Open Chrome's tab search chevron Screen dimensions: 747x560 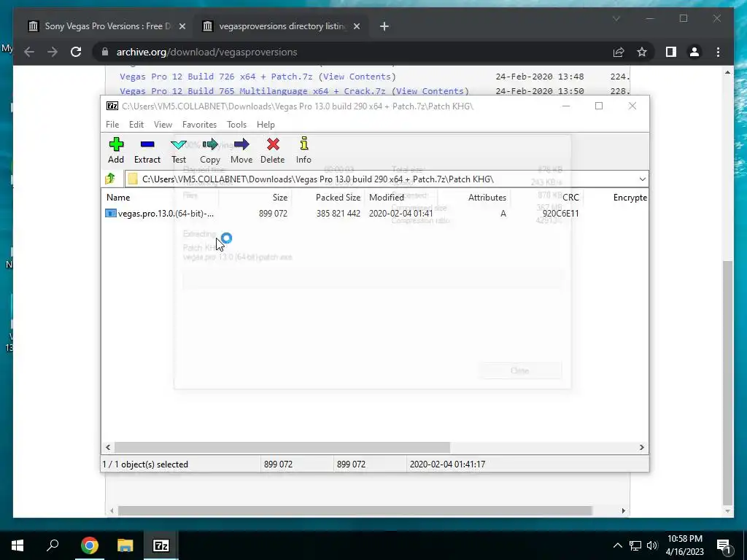pos(616,18)
